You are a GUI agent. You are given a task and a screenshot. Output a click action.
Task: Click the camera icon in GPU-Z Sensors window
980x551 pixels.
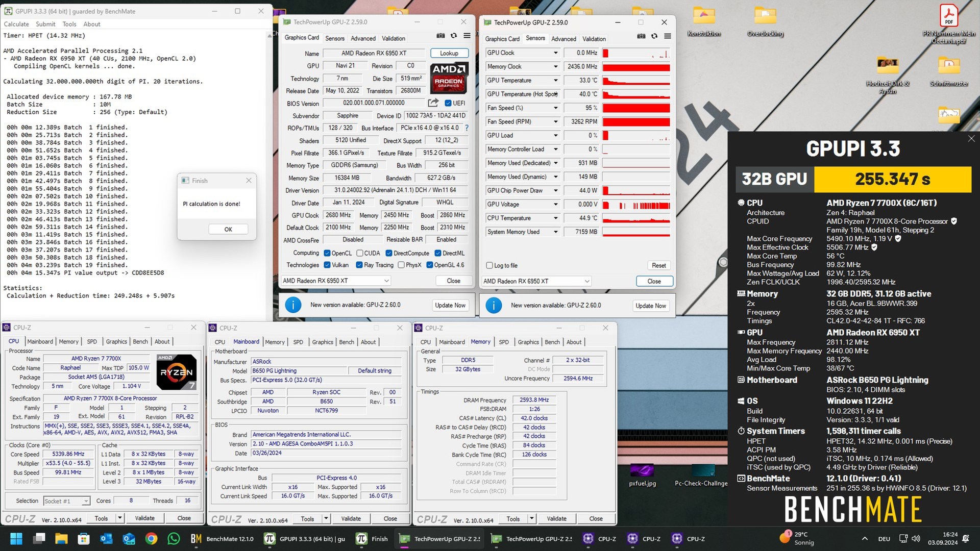[x=641, y=36]
